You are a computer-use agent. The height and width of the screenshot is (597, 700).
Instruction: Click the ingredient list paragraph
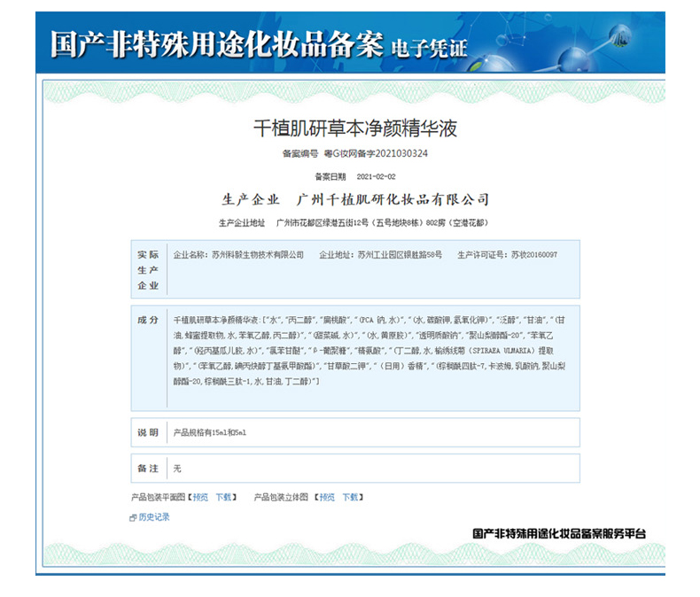(369, 351)
